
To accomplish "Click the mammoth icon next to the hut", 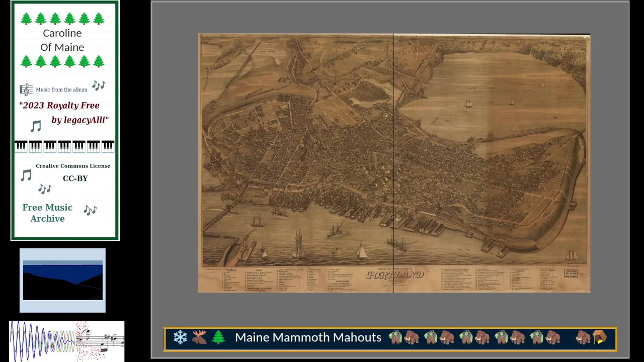I will (583, 337).
